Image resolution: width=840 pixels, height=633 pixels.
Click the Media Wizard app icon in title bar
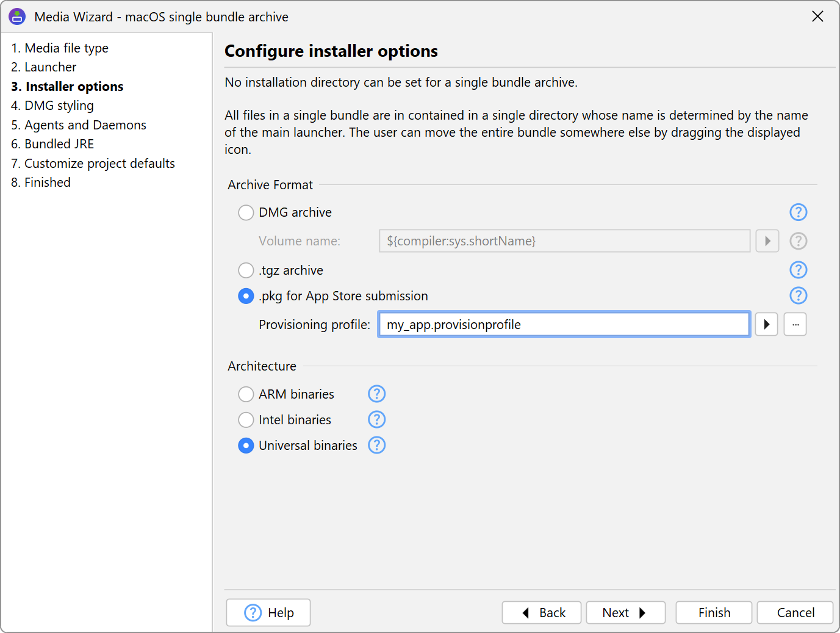[x=17, y=16]
